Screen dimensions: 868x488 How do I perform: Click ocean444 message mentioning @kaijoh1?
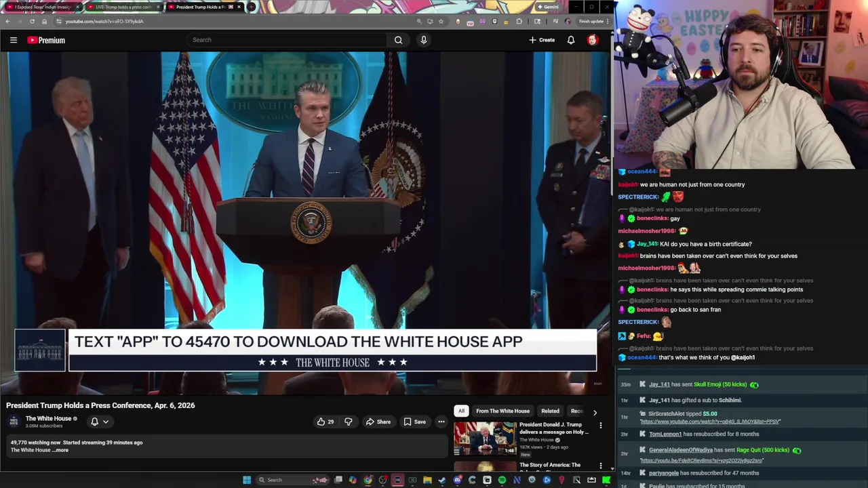click(686, 357)
